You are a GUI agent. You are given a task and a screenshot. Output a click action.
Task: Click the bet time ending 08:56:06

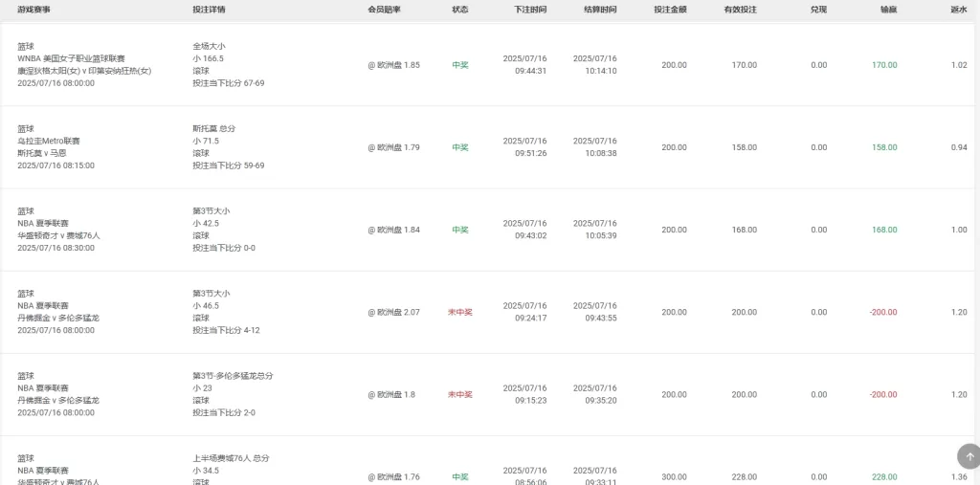pyautogui.click(x=525, y=476)
